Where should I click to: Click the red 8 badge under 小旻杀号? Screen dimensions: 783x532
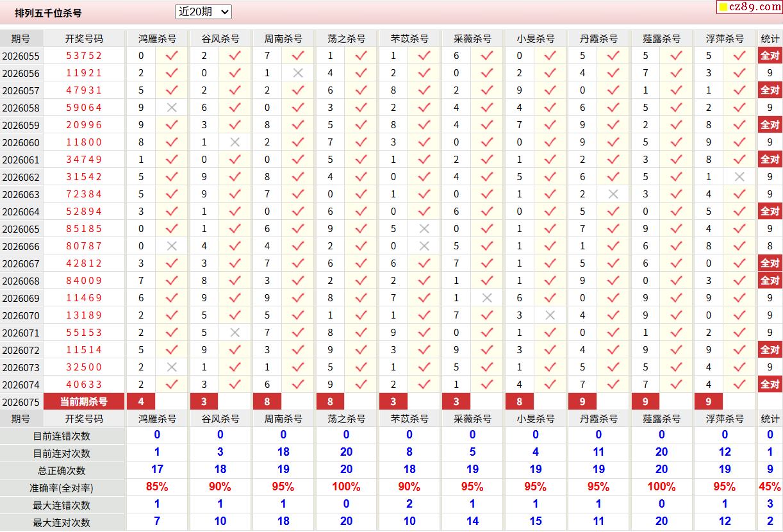tap(519, 402)
